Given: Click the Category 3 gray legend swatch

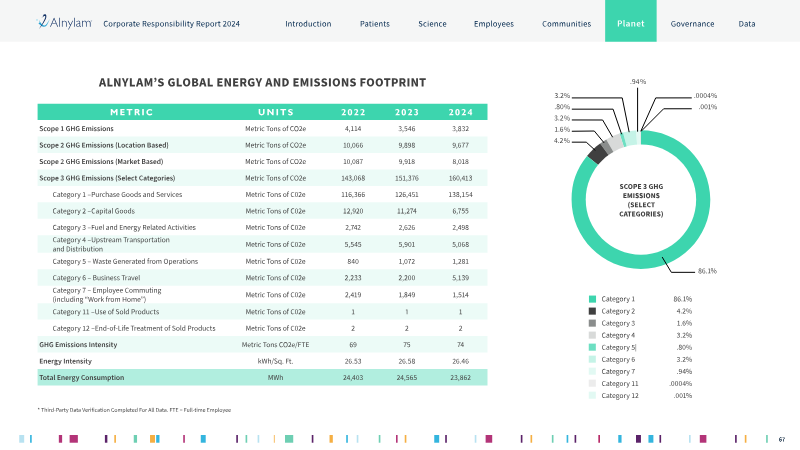Looking at the screenshot, I should point(592,323).
